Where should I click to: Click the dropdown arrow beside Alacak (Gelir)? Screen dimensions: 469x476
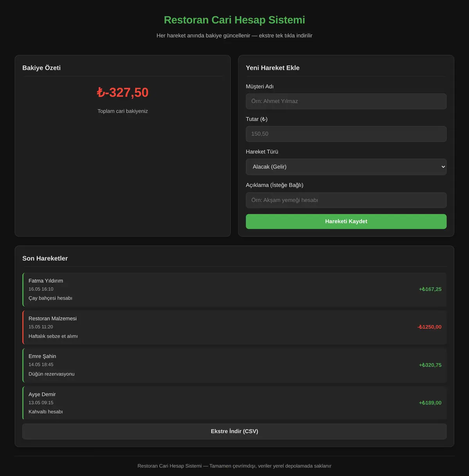[x=443, y=167]
